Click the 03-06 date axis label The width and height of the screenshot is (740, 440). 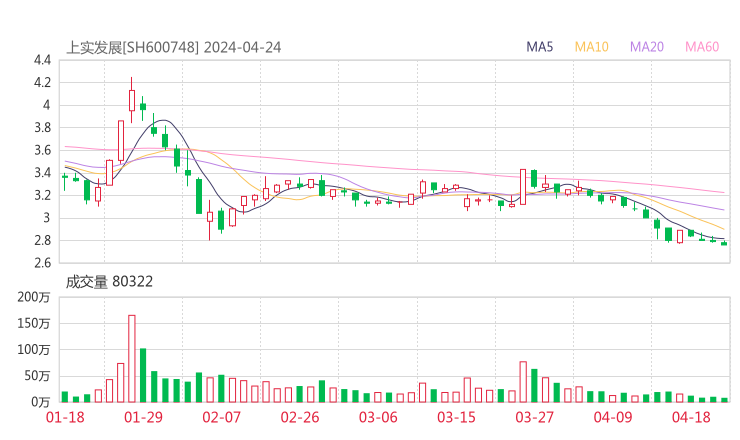[x=378, y=417]
